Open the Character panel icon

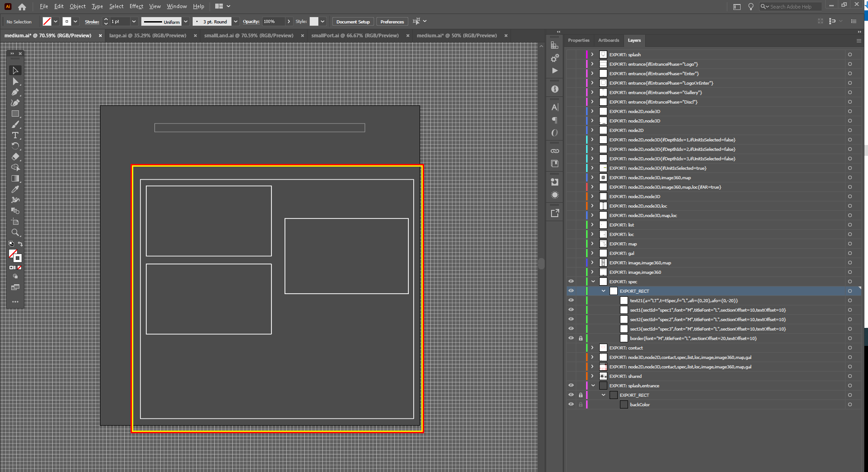[x=555, y=107]
